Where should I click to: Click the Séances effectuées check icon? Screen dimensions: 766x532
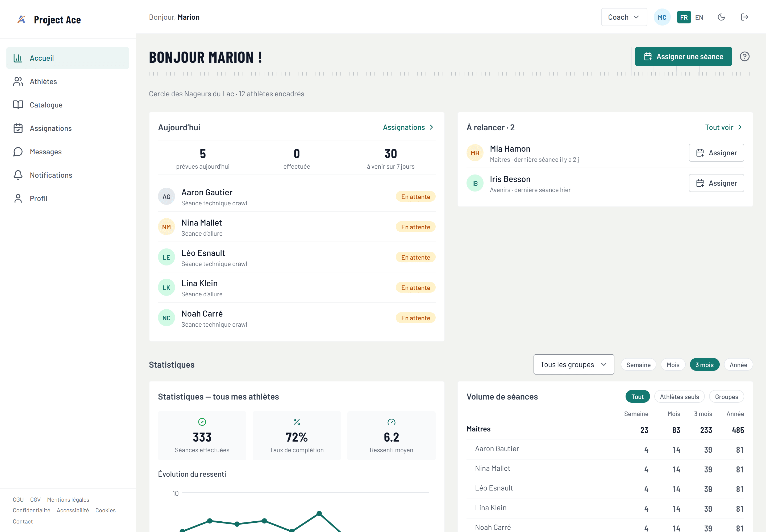[x=202, y=422]
